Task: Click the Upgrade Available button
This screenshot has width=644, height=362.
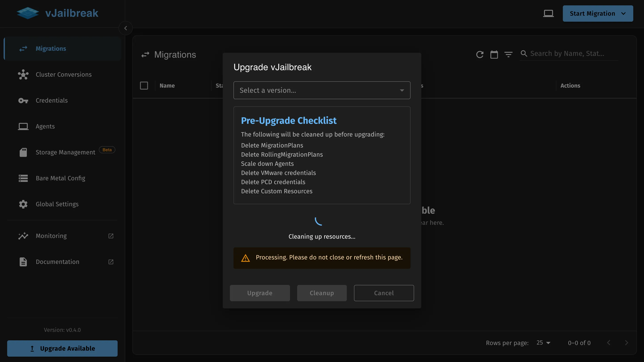Action: pos(62,348)
